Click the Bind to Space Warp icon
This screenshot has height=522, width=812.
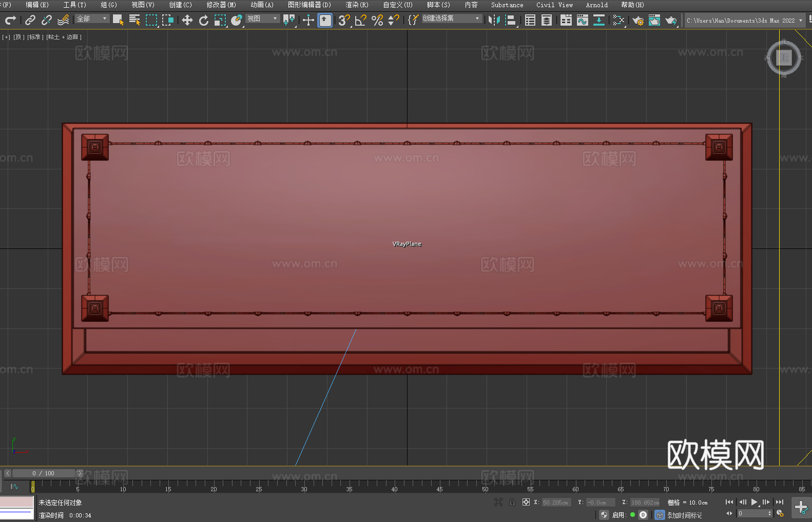[x=63, y=20]
